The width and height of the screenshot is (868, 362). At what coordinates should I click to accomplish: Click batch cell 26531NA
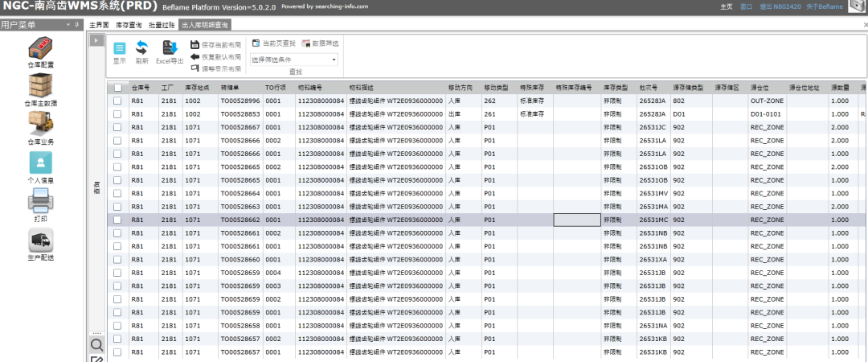tap(653, 326)
